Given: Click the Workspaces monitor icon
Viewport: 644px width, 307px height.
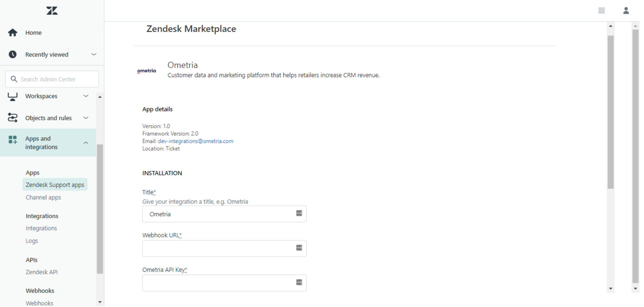Looking at the screenshot, I should [12, 96].
